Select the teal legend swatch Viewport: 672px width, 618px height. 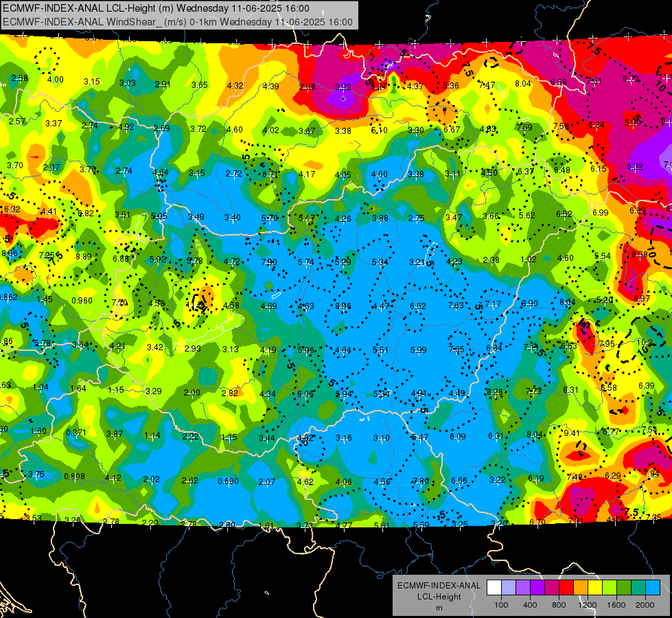(x=638, y=588)
